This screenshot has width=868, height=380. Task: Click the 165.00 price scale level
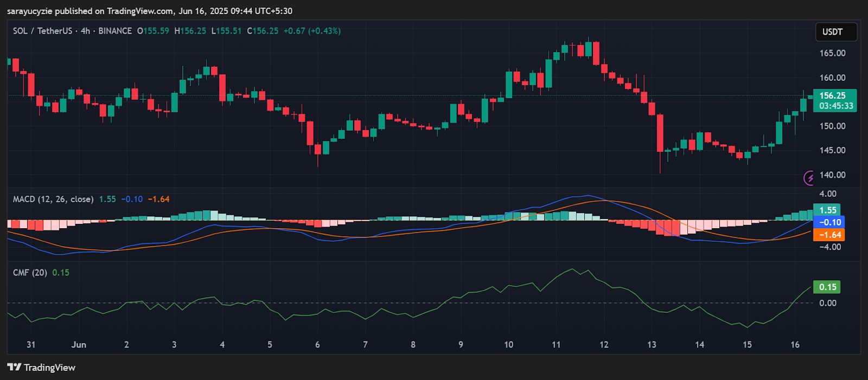click(832, 53)
